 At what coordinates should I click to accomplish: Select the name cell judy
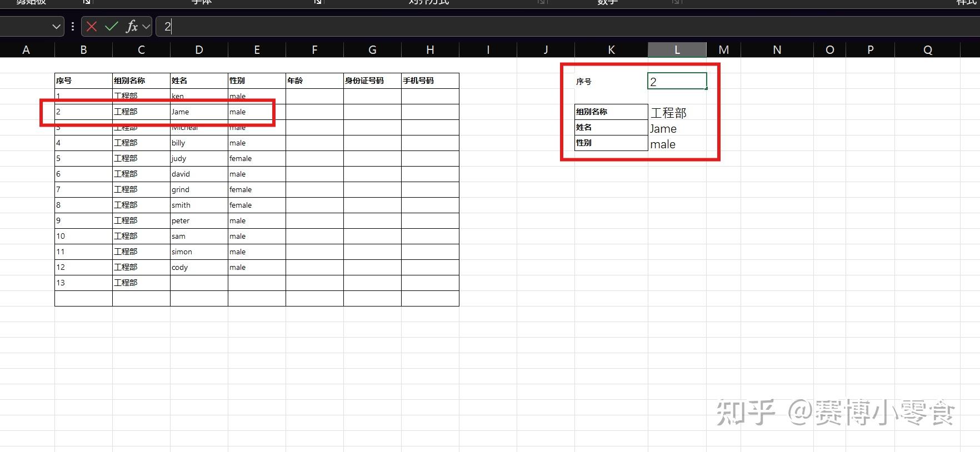point(199,158)
